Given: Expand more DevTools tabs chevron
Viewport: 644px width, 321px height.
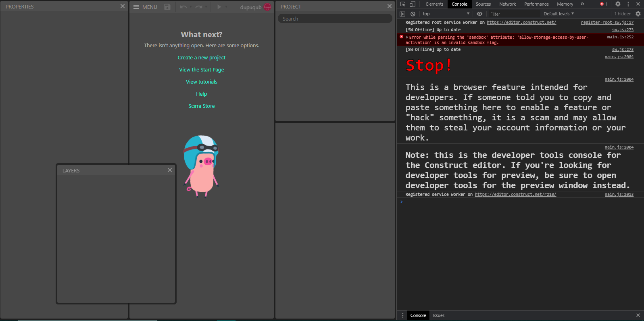Looking at the screenshot, I should click(582, 4).
